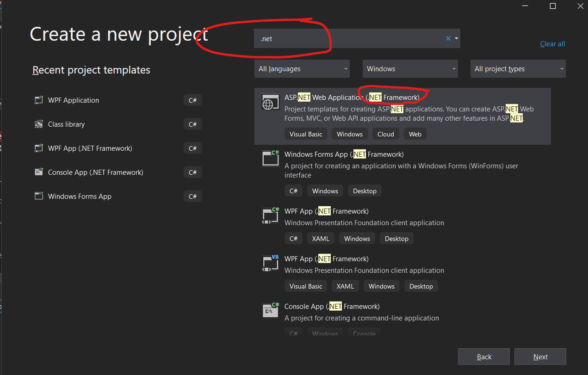Click the Class library icon in recent templates
588x375 pixels.
tap(39, 124)
